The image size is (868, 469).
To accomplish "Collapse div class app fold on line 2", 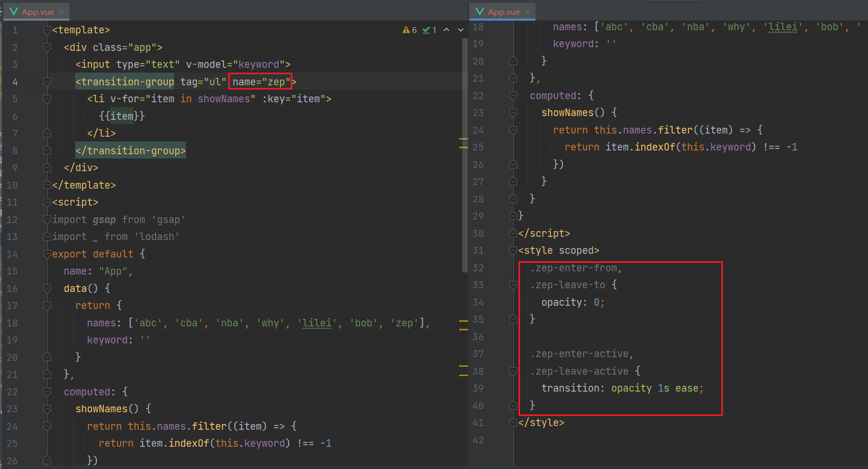I will pos(47,47).
